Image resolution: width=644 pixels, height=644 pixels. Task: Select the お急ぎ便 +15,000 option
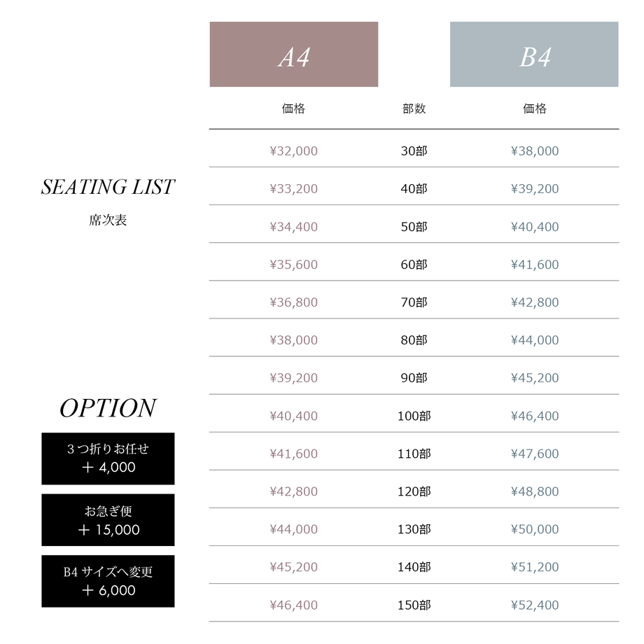point(108,520)
